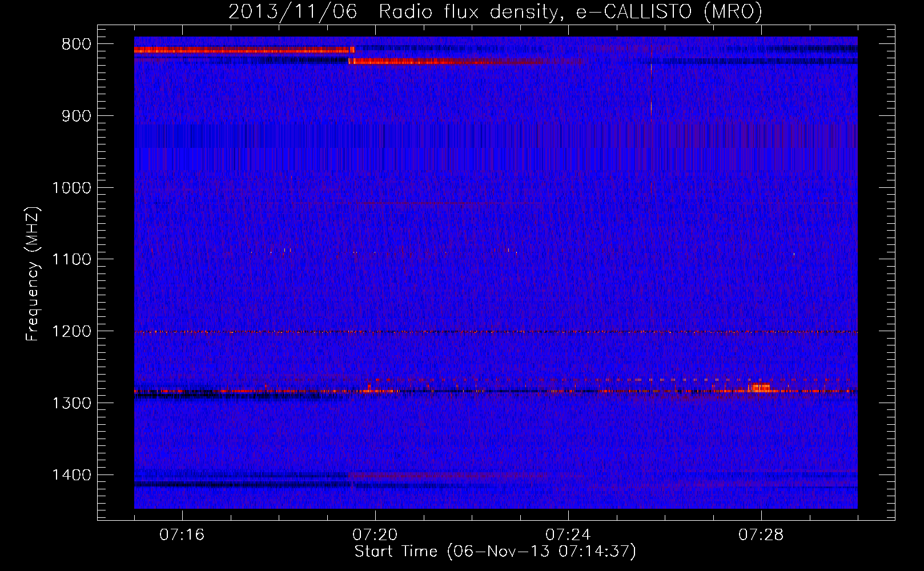Screen dimensions: 924x571
Task: Click the 1000 frequency tick label
Action: (x=71, y=188)
